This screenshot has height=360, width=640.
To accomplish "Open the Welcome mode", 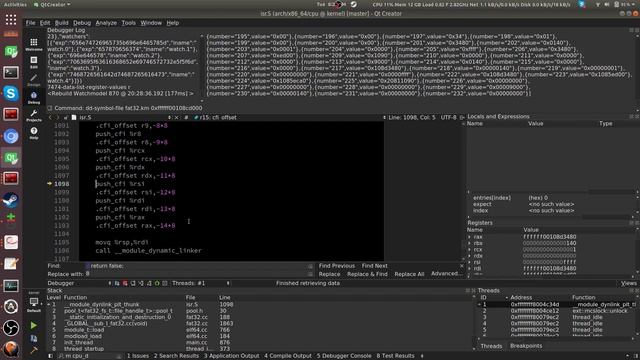I will 33,44.
